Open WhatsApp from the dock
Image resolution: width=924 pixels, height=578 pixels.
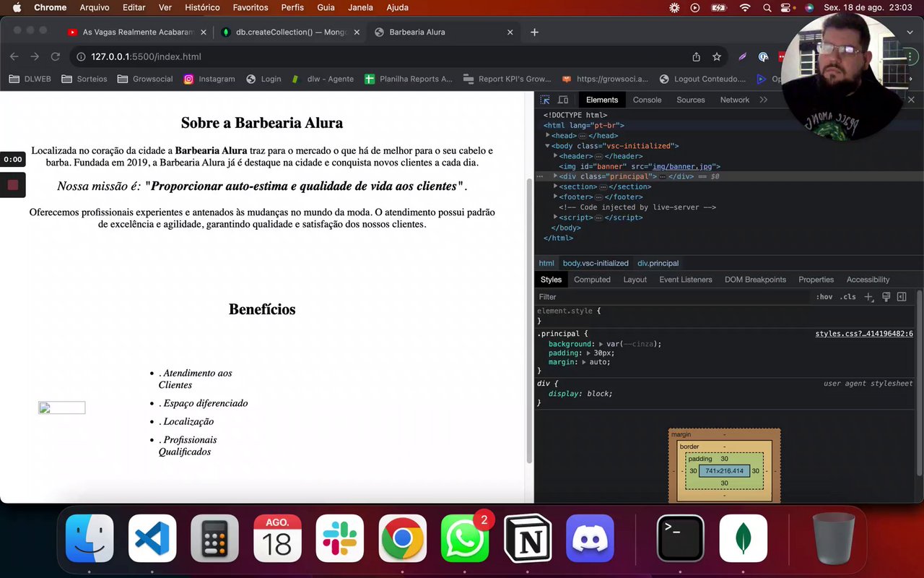click(x=464, y=538)
